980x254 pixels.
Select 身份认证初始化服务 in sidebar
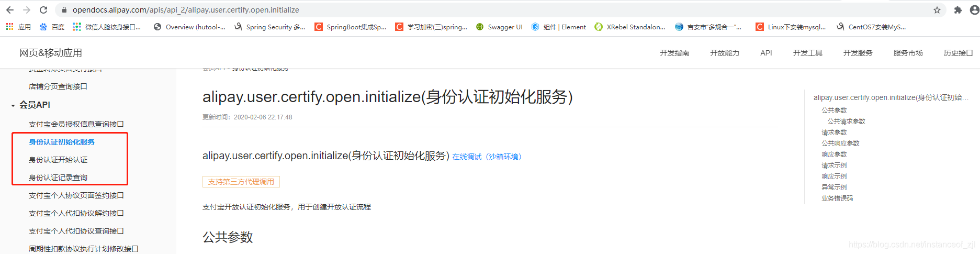tap(62, 142)
